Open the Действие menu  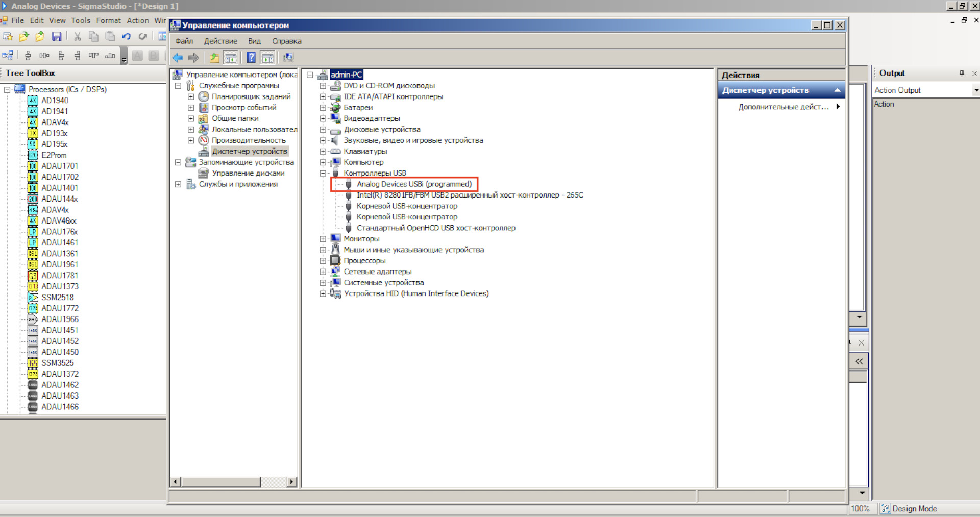click(x=220, y=41)
